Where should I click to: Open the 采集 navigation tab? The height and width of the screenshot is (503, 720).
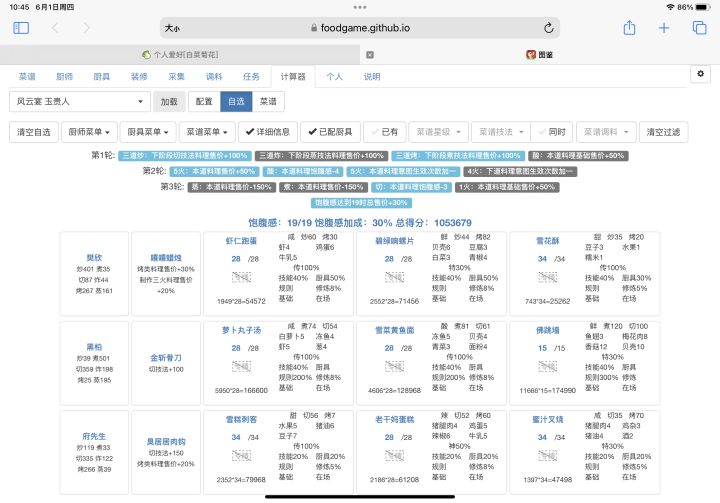(x=176, y=77)
